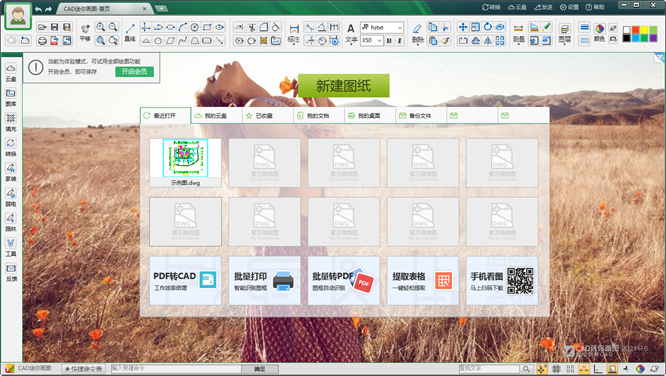Toggle the first snap status bar icon
The height and width of the screenshot is (376, 666).
[x=542, y=369]
